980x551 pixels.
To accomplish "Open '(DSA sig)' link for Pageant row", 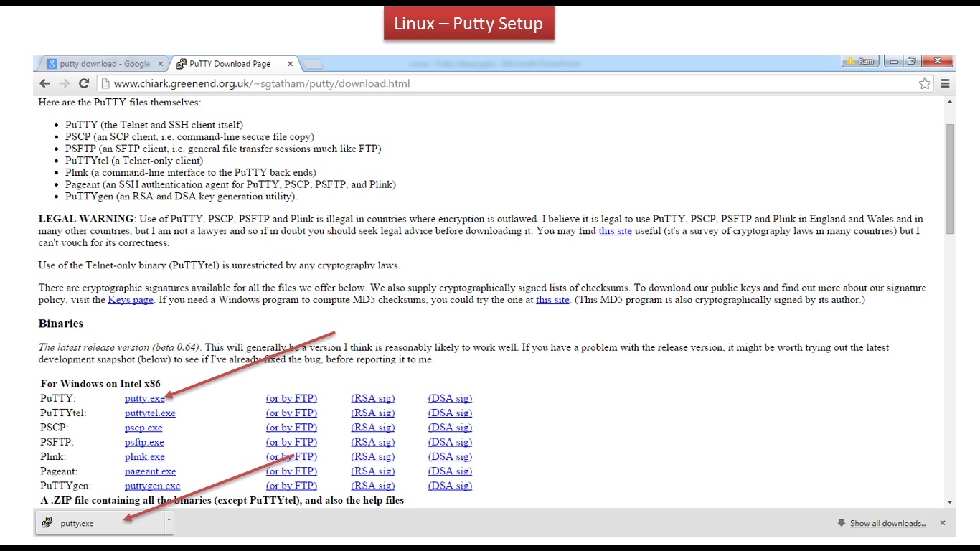I will coord(451,471).
